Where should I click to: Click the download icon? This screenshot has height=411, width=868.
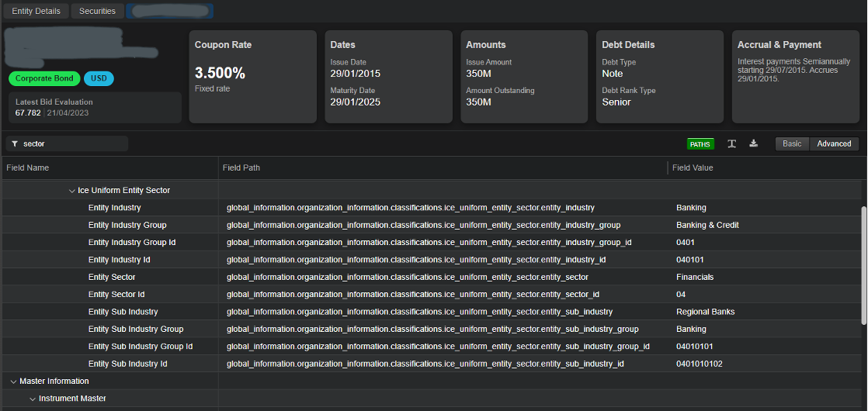(753, 143)
